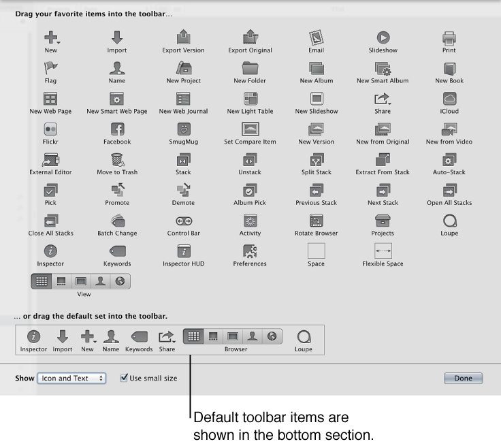Click the New Web Page icon
Viewport: 501px width, 448px height.
pos(50,99)
